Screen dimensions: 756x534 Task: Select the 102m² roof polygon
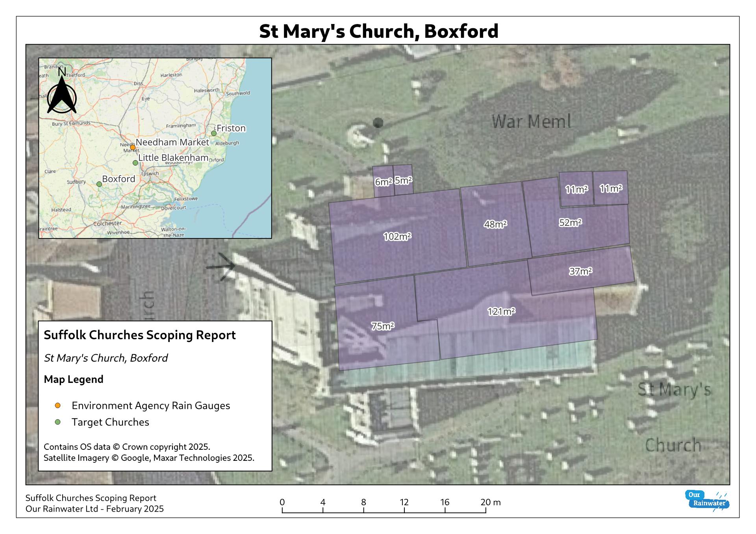(397, 237)
